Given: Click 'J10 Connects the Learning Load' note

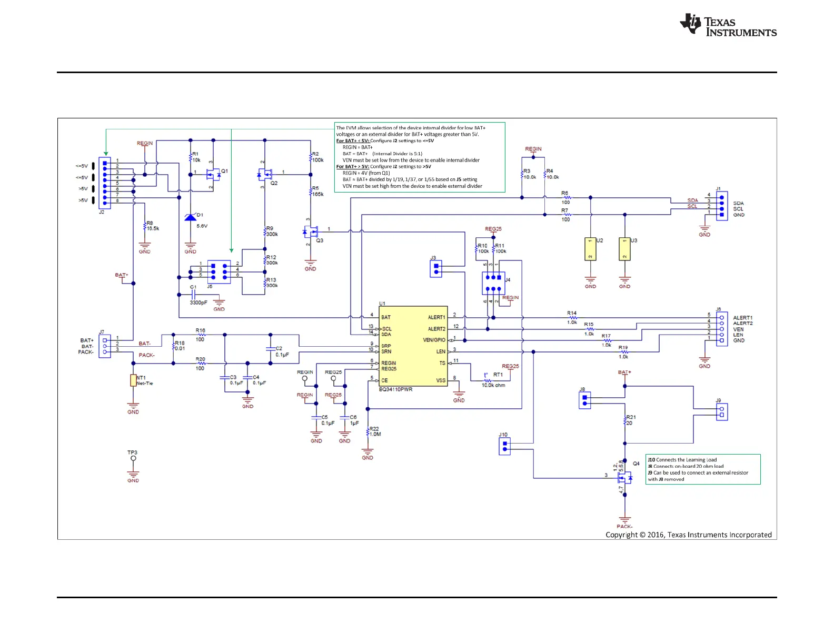Looking at the screenshot, I should click(x=682, y=460).
